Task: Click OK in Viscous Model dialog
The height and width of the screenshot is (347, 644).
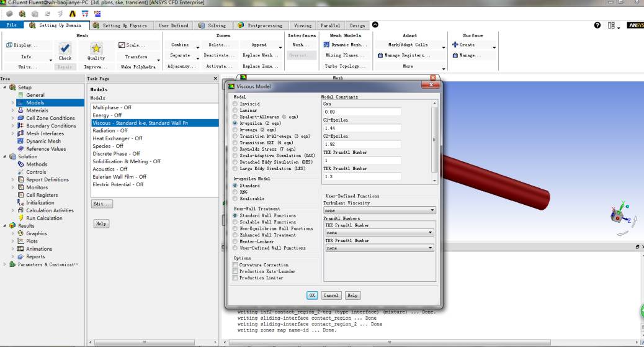Action: pyautogui.click(x=312, y=295)
